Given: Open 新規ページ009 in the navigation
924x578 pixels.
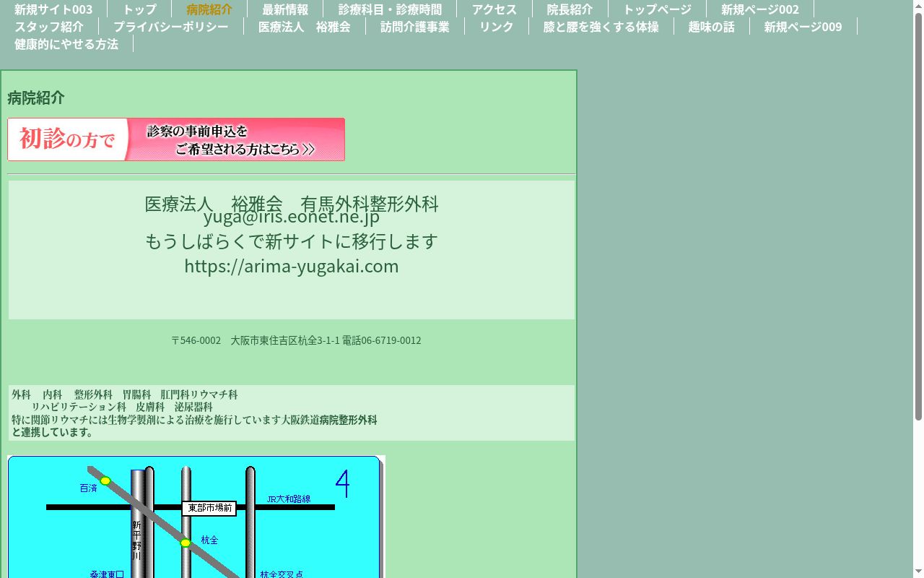Looking at the screenshot, I should [803, 27].
